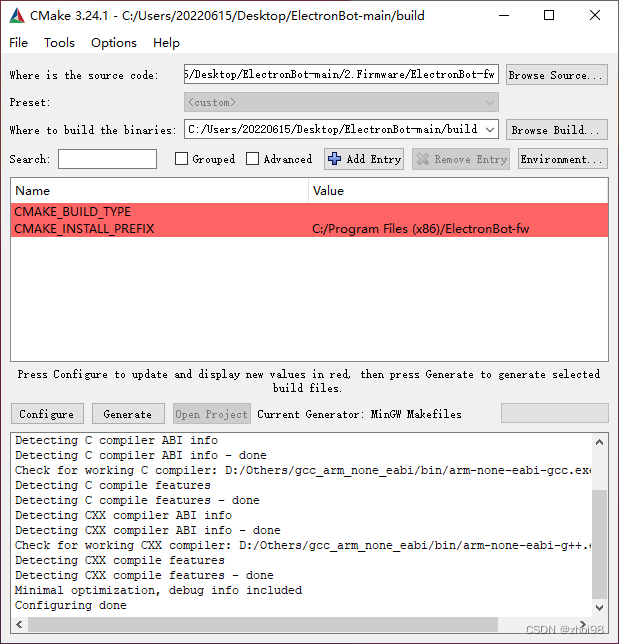The height and width of the screenshot is (644, 619).
Task: Click the Value column header
Action: pos(458,191)
